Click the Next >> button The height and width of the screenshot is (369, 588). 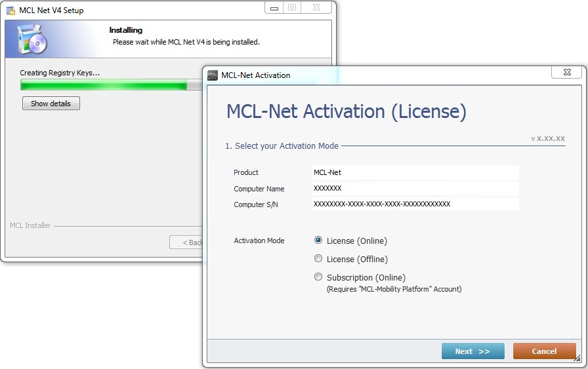(473, 351)
